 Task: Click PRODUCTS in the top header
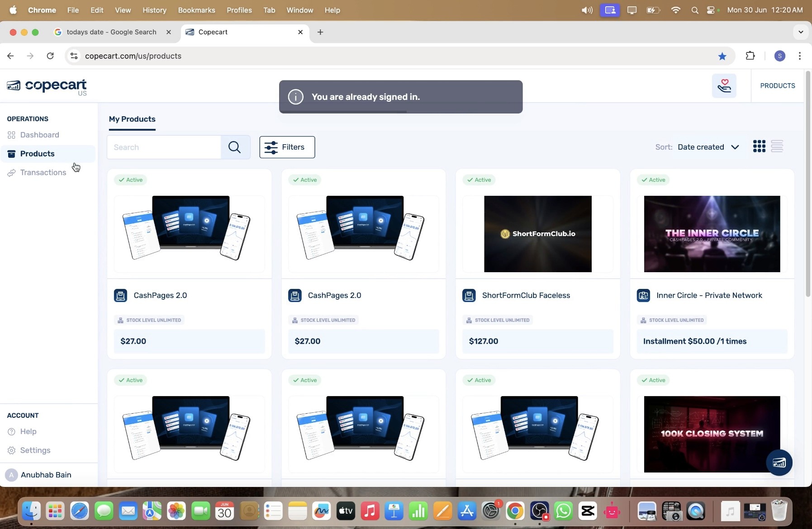click(x=777, y=86)
